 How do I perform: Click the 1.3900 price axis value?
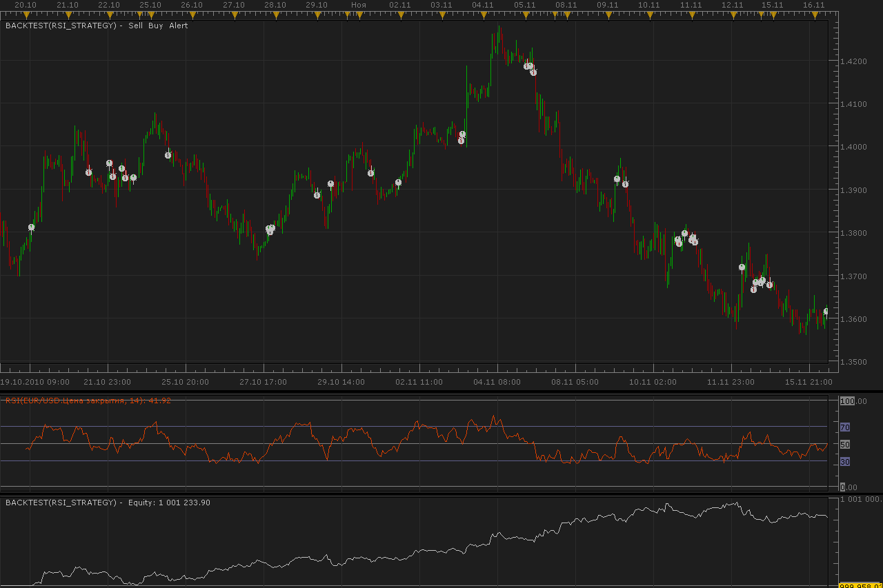tap(853, 190)
